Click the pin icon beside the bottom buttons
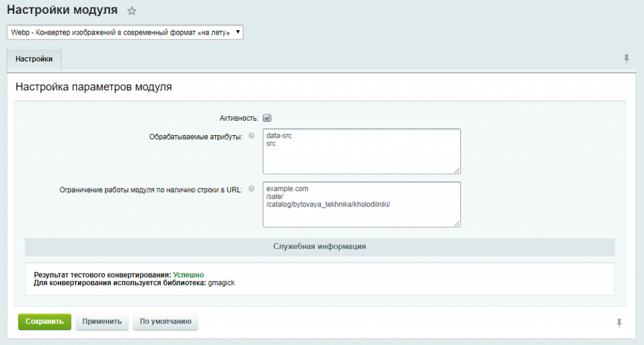 pyautogui.click(x=619, y=323)
